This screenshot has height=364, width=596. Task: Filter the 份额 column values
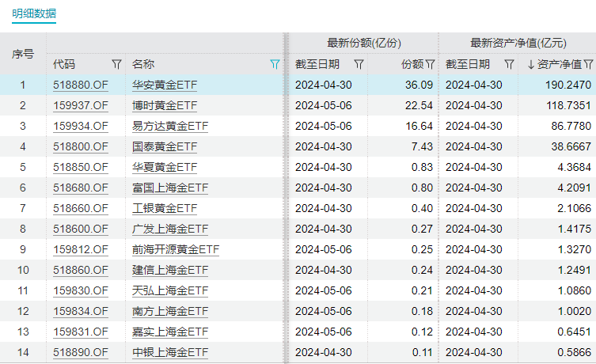point(431,64)
